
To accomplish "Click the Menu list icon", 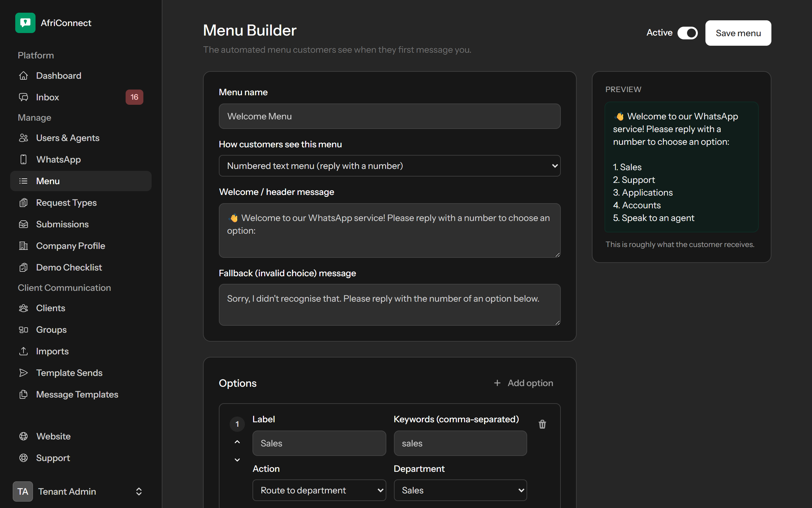I will [x=23, y=181].
